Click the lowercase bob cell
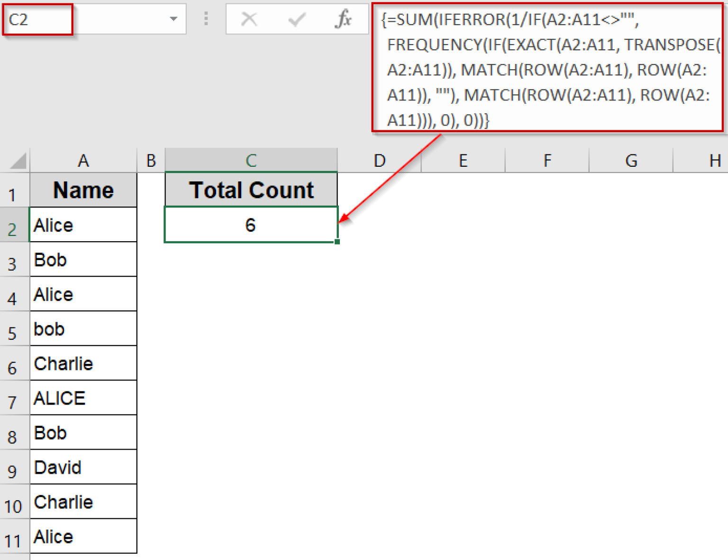This screenshot has height=560, width=728. tap(83, 329)
